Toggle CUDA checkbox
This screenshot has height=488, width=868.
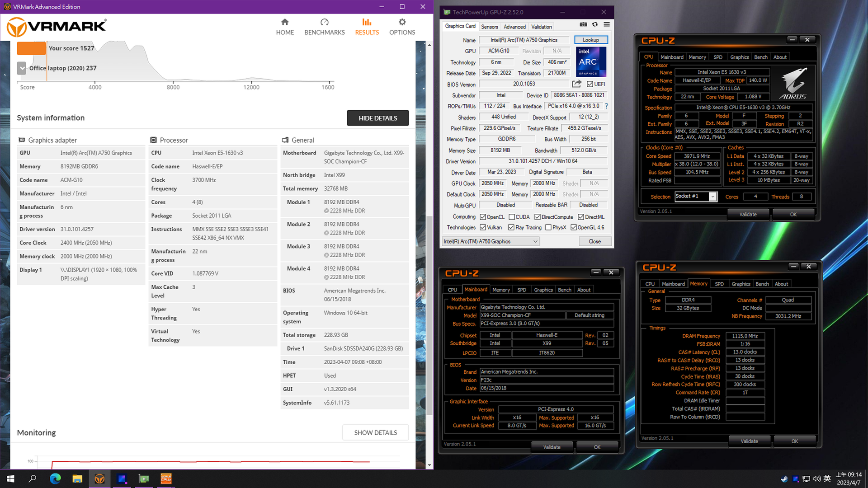tap(511, 217)
